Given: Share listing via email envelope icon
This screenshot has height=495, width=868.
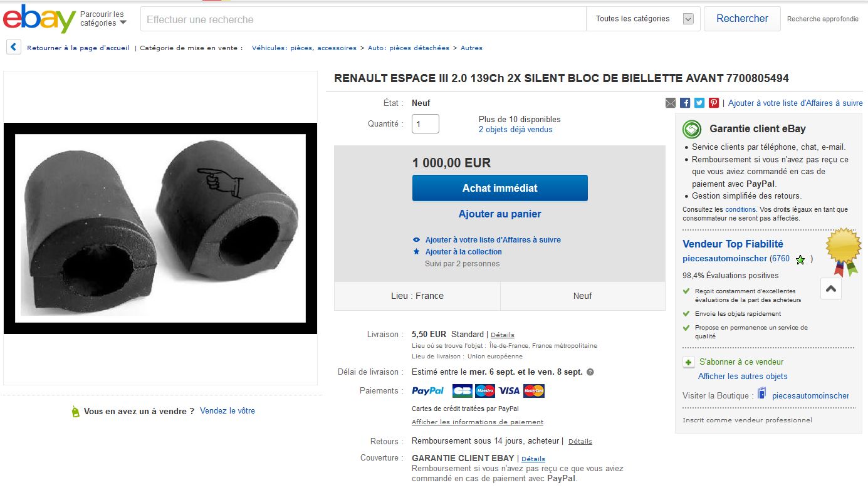Looking at the screenshot, I should point(671,103).
